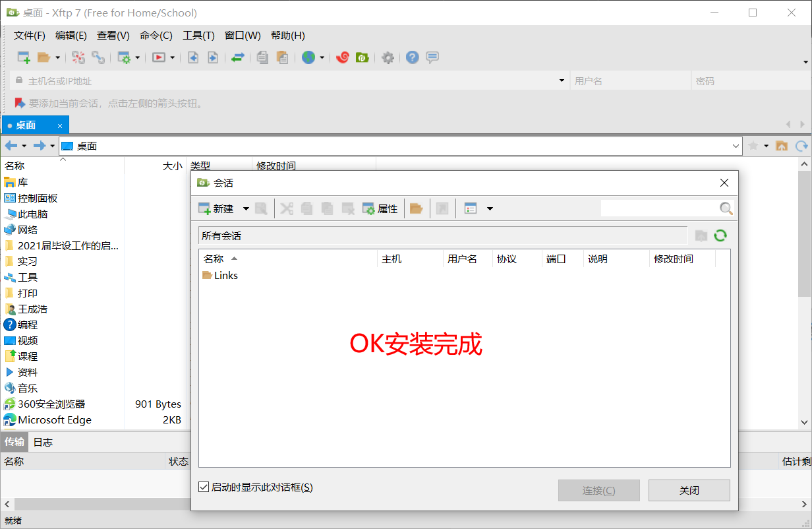Click the left-arrow file transfer icon

pos(193,57)
